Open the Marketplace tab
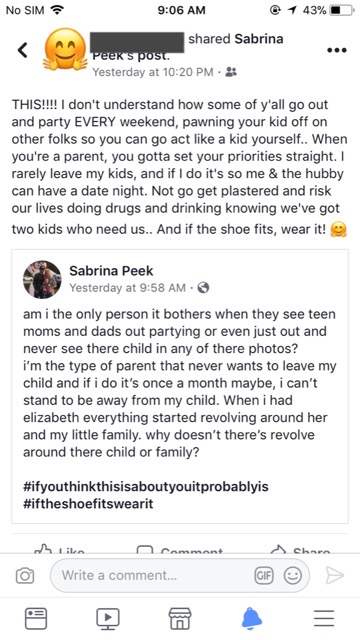 [180, 618]
